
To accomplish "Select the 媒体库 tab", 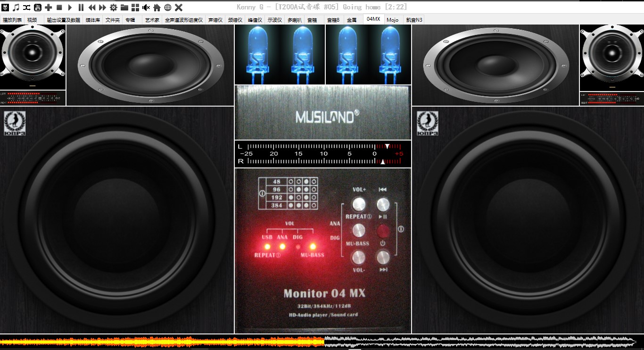I will pos(92,20).
